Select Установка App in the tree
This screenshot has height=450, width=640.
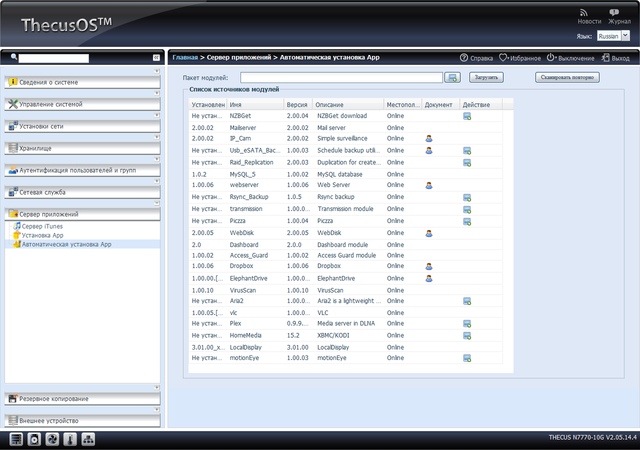42,235
